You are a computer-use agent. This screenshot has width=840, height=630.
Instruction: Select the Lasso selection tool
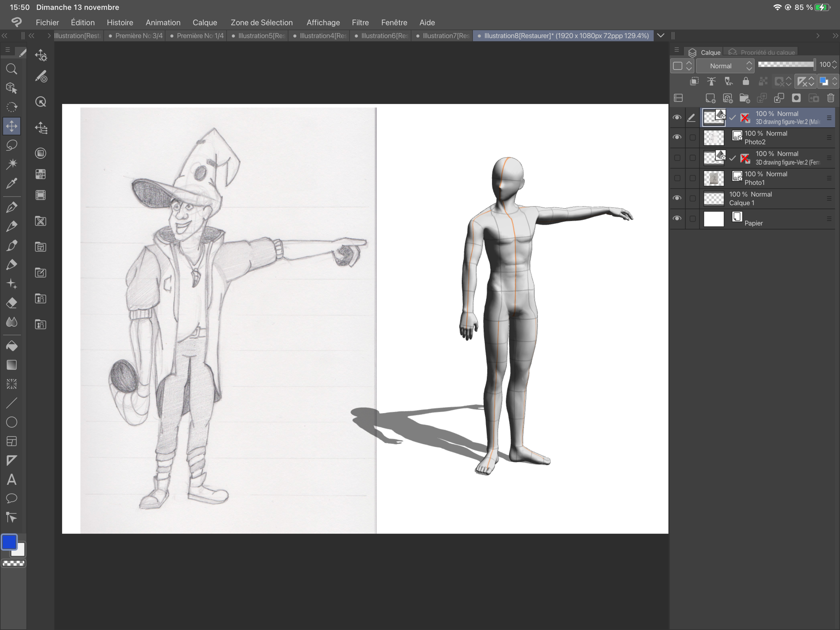point(12,145)
